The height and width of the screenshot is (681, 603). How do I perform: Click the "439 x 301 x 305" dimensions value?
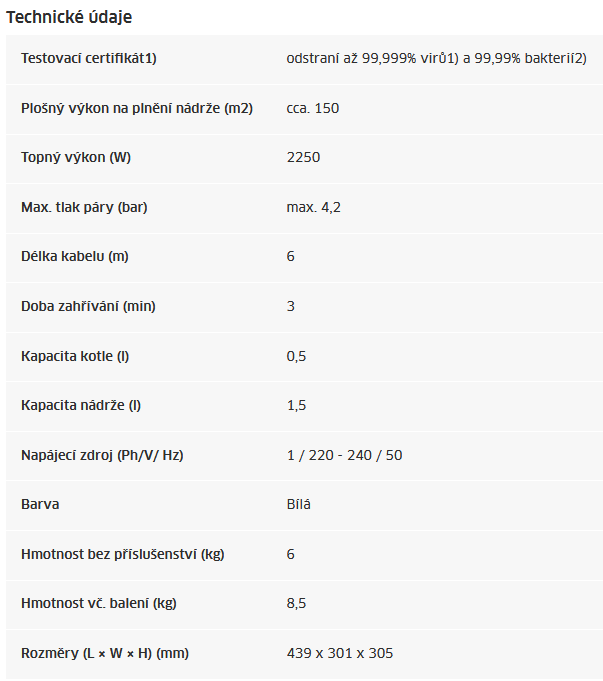click(x=340, y=653)
